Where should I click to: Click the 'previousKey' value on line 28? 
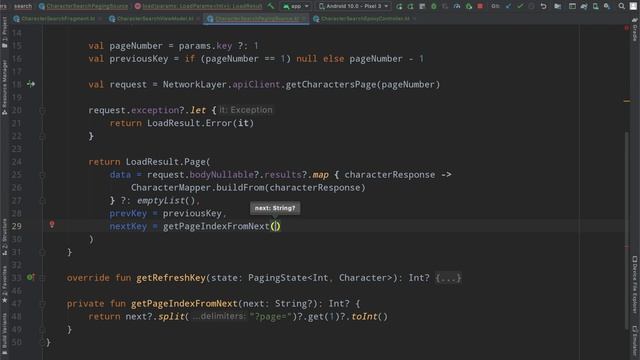click(192, 213)
